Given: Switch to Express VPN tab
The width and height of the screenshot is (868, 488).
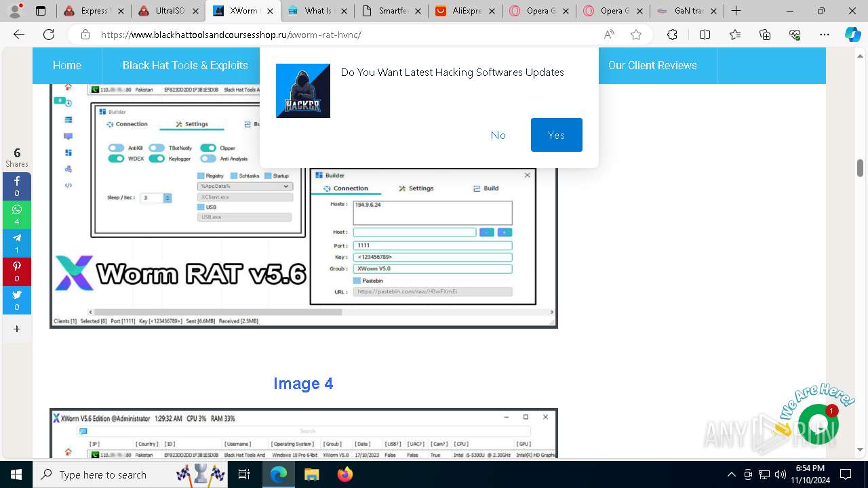Looking at the screenshot, I should [x=93, y=11].
